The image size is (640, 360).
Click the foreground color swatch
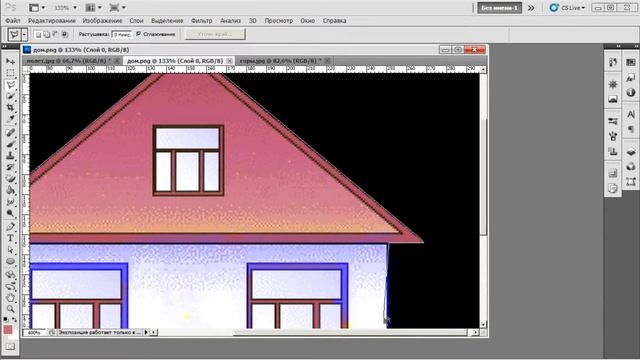click(x=8, y=329)
